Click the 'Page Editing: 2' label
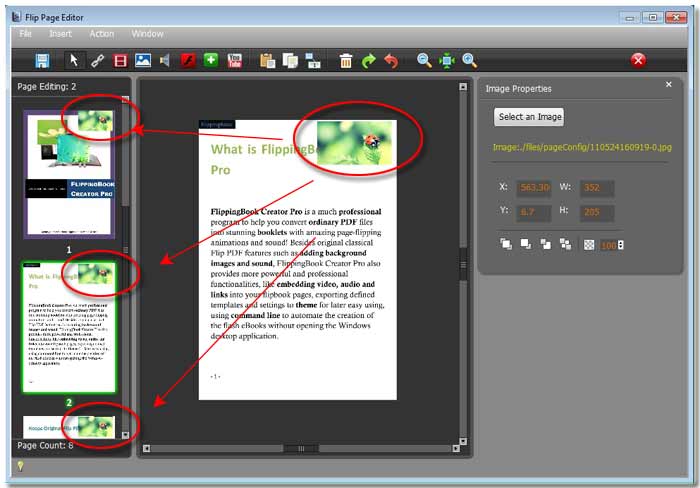700x488 pixels. point(47,87)
